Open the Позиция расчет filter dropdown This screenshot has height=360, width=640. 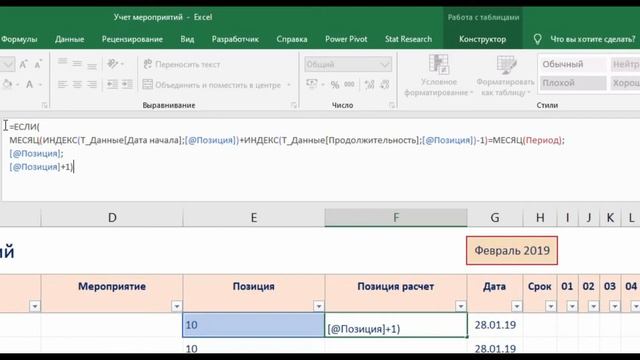(x=461, y=306)
